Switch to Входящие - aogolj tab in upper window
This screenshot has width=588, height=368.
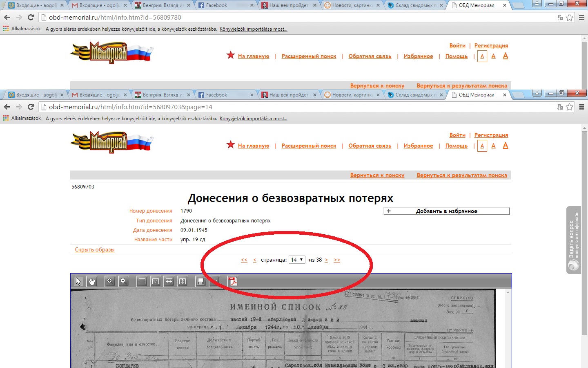coord(36,5)
